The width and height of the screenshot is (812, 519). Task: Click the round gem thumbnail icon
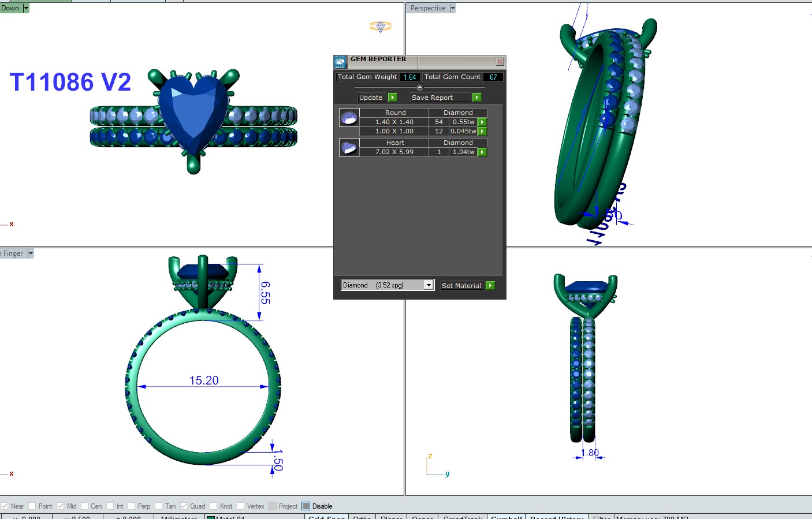coord(349,118)
